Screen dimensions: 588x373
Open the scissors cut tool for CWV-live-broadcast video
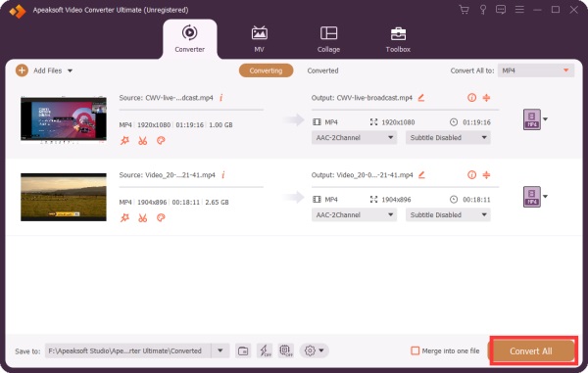point(142,141)
